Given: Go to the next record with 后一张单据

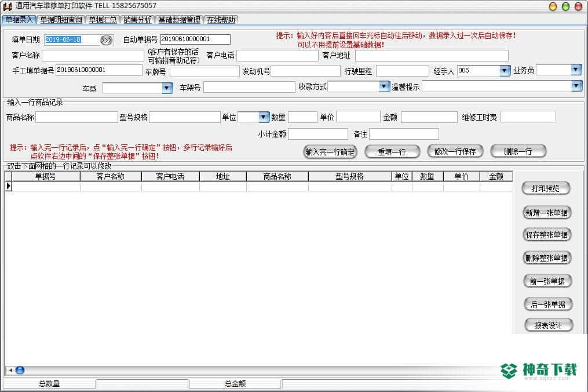Looking at the screenshot, I should click(548, 304).
